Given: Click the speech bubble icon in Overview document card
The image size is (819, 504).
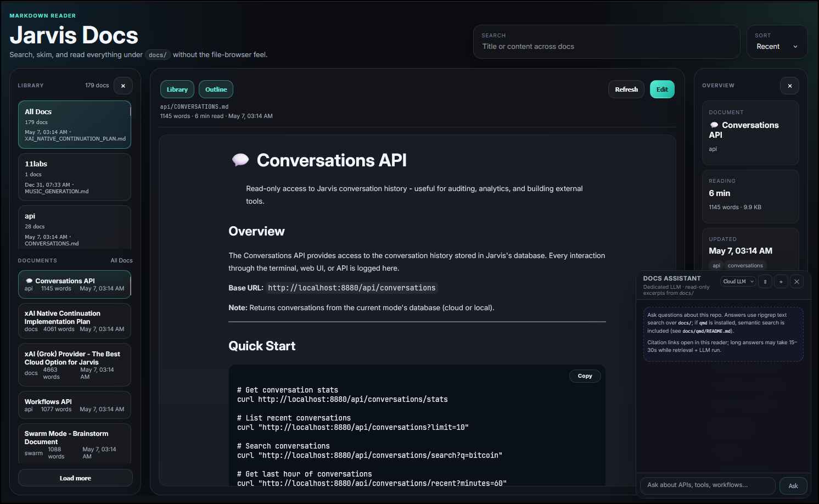Looking at the screenshot, I should [714, 125].
